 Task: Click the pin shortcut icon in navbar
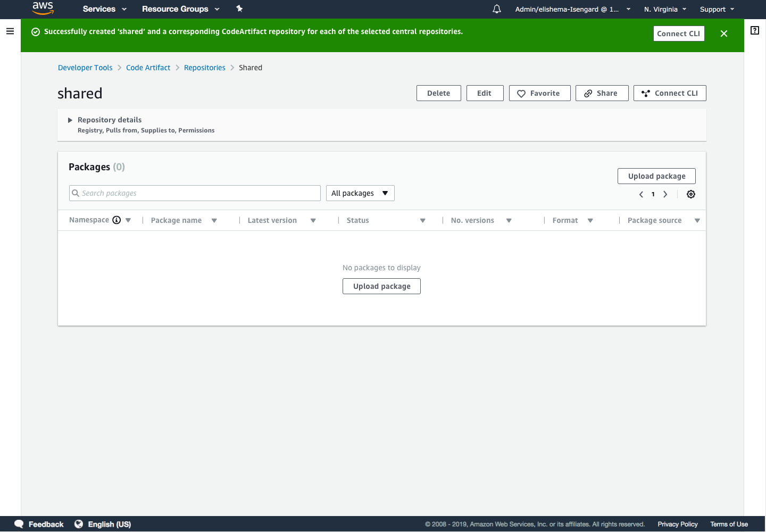coord(239,9)
